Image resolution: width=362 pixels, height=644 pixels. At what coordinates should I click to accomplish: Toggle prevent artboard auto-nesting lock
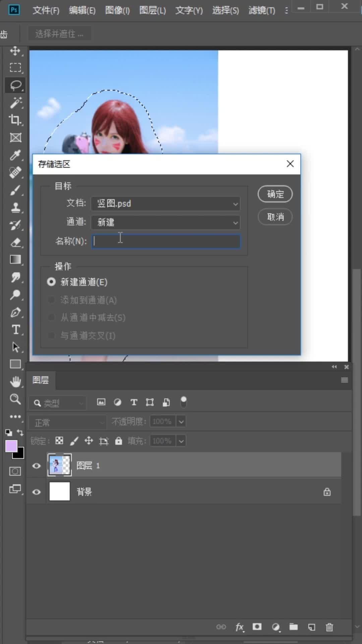pyautogui.click(x=104, y=441)
